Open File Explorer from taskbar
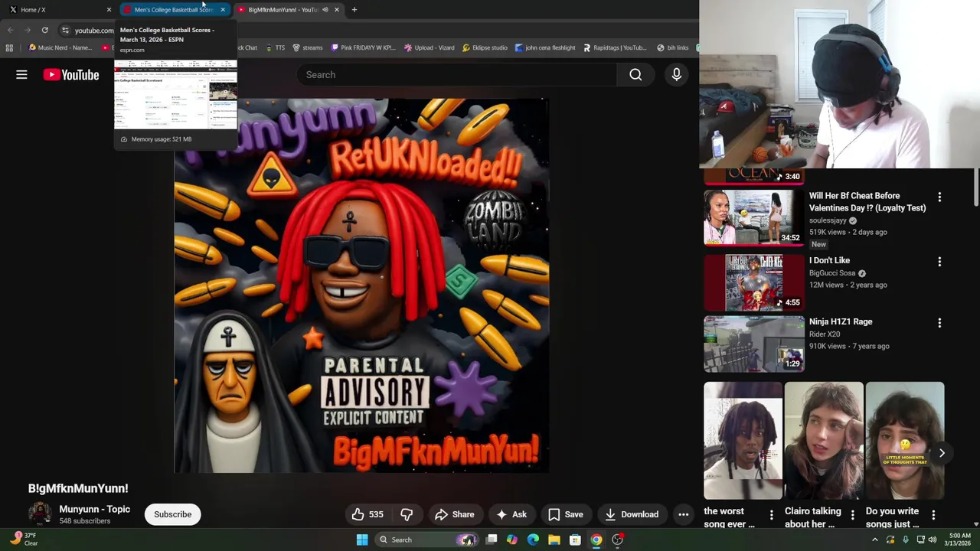Image resolution: width=980 pixels, height=551 pixels. pos(554,540)
